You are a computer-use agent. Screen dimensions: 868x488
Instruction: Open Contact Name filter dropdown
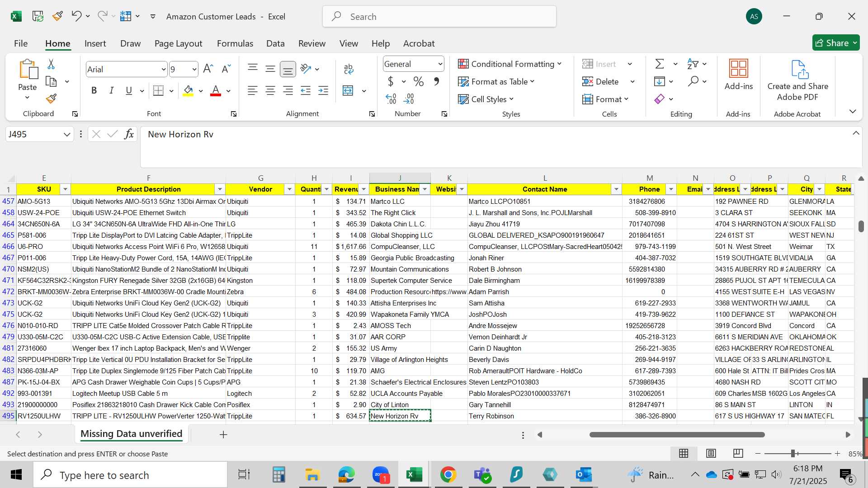coord(616,189)
